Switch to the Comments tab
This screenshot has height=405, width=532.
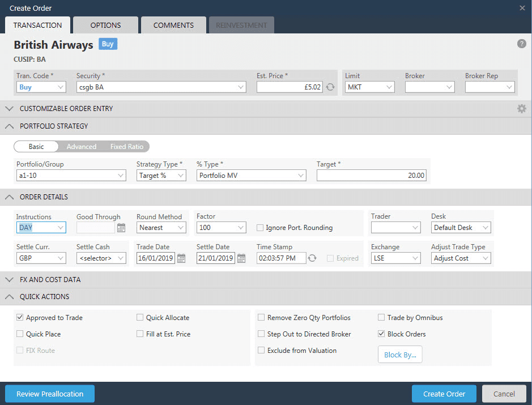click(173, 25)
